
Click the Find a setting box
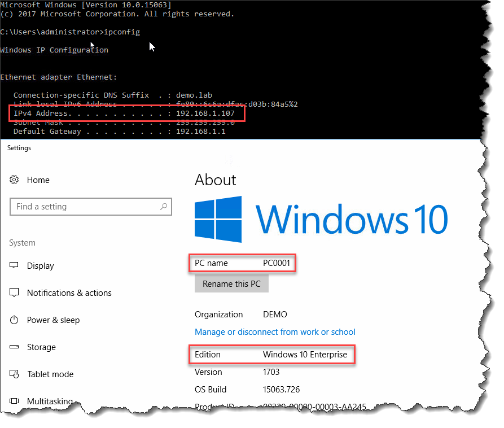pyautogui.click(x=91, y=207)
